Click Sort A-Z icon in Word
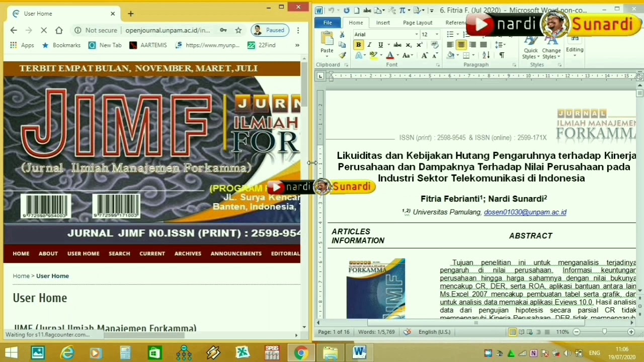The image size is (644, 362). 486,55
